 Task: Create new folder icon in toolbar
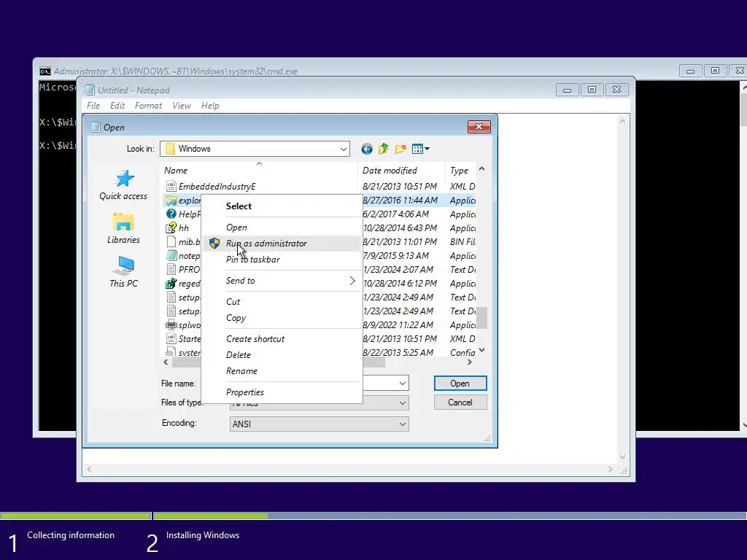(x=400, y=149)
